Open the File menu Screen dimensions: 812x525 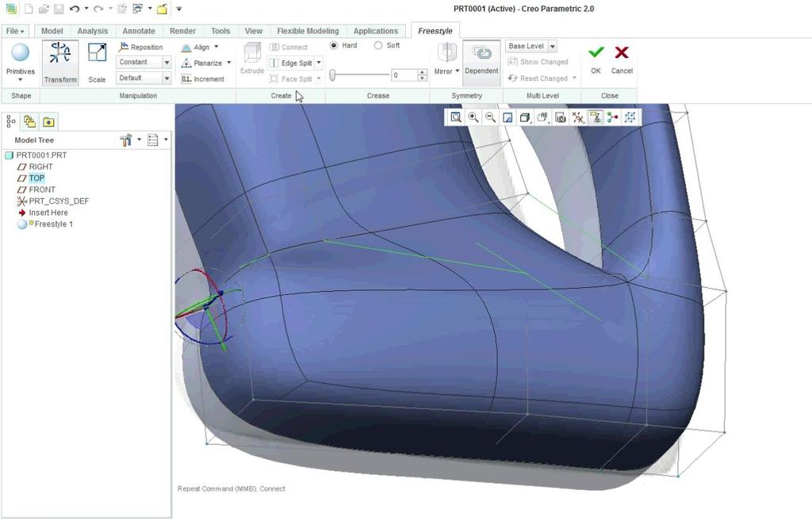[15, 31]
